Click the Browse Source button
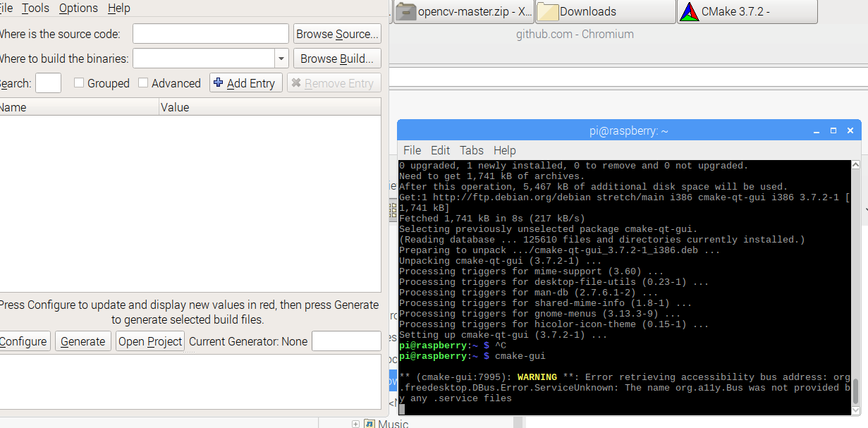Screen dimensions: 868x428 pos(337,34)
